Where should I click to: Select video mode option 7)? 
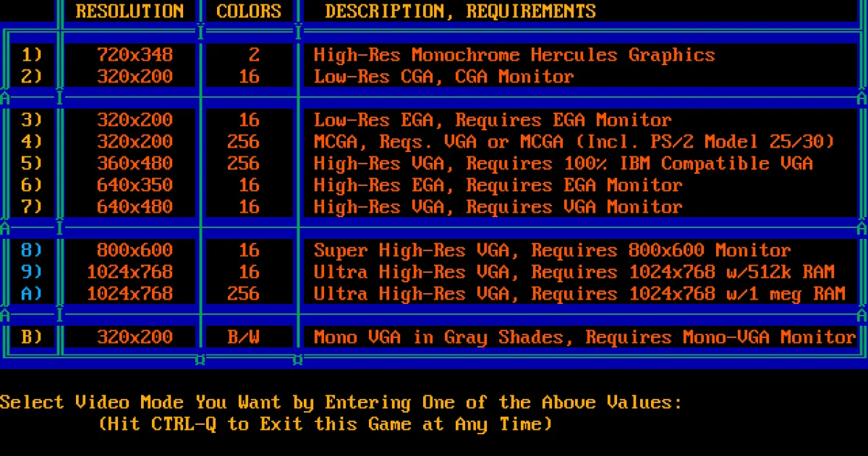pyautogui.click(x=31, y=207)
